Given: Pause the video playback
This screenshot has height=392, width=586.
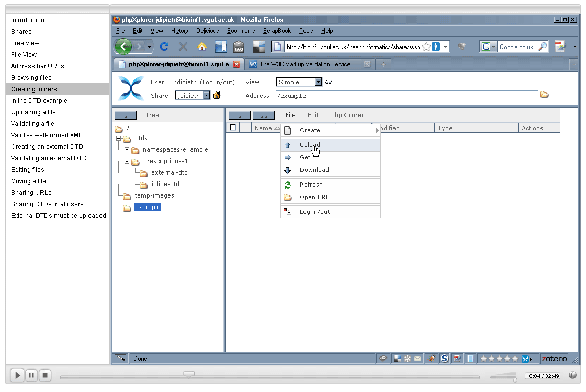Looking at the screenshot, I should coord(32,375).
